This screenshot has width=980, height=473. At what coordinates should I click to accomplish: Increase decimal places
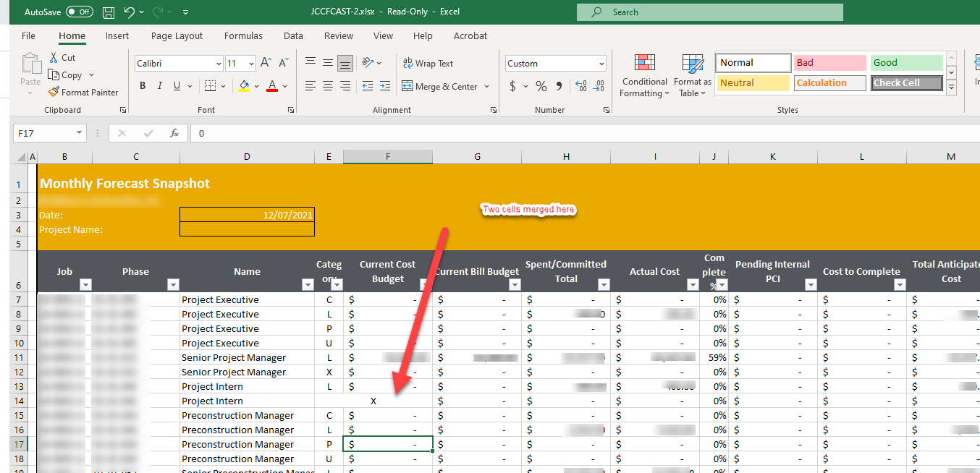coord(580,86)
